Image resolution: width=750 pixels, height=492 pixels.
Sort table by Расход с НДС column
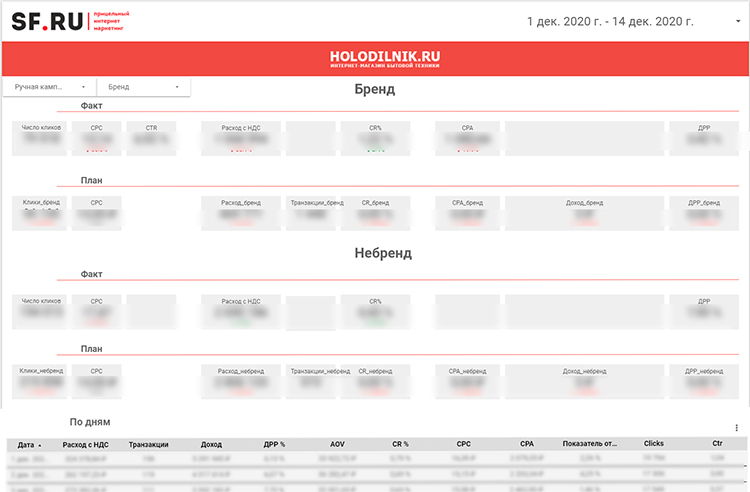click(x=86, y=445)
